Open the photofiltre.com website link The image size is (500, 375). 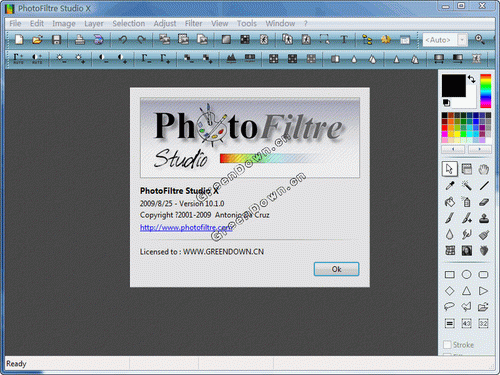[x=186, y=227]
